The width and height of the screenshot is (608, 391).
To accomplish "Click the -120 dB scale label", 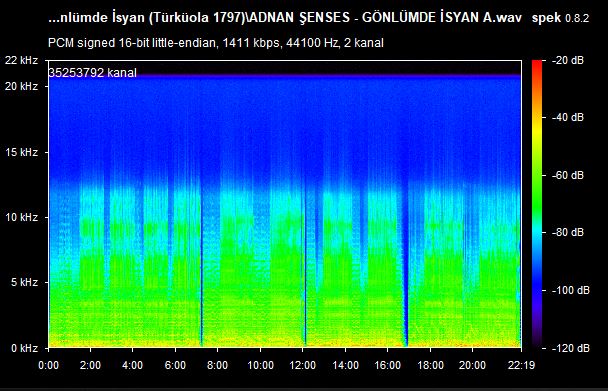I will 570,348.
